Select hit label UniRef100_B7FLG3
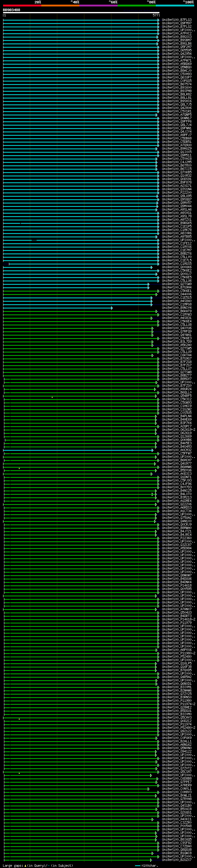Viewport: 197px width, 868px height. coord(177,20)
